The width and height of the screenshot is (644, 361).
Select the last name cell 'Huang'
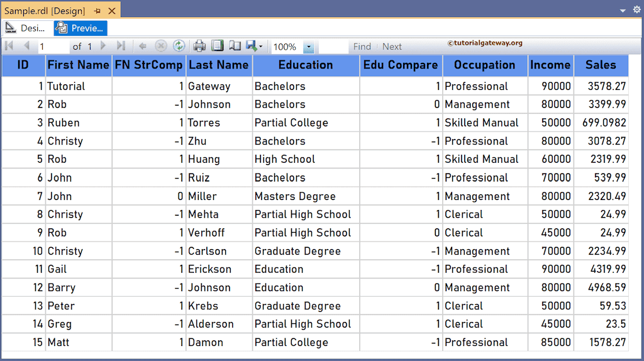tap(219, 159)
